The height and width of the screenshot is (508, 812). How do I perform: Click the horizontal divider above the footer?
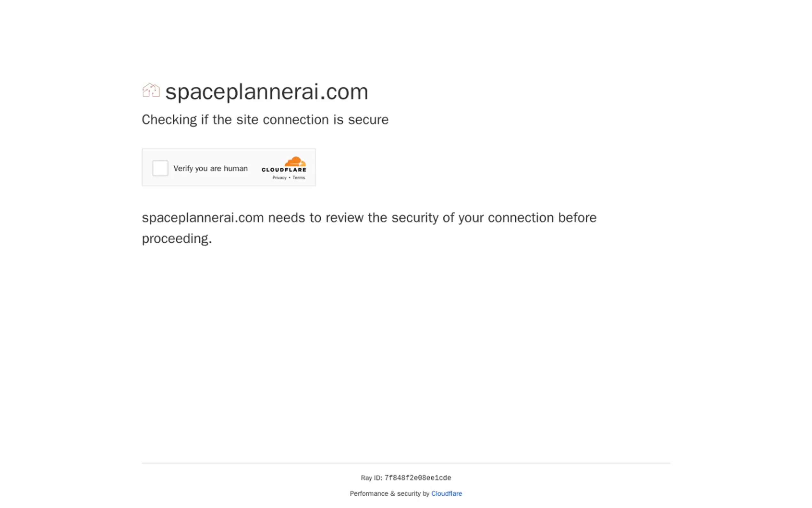click(x=406, y=463)
